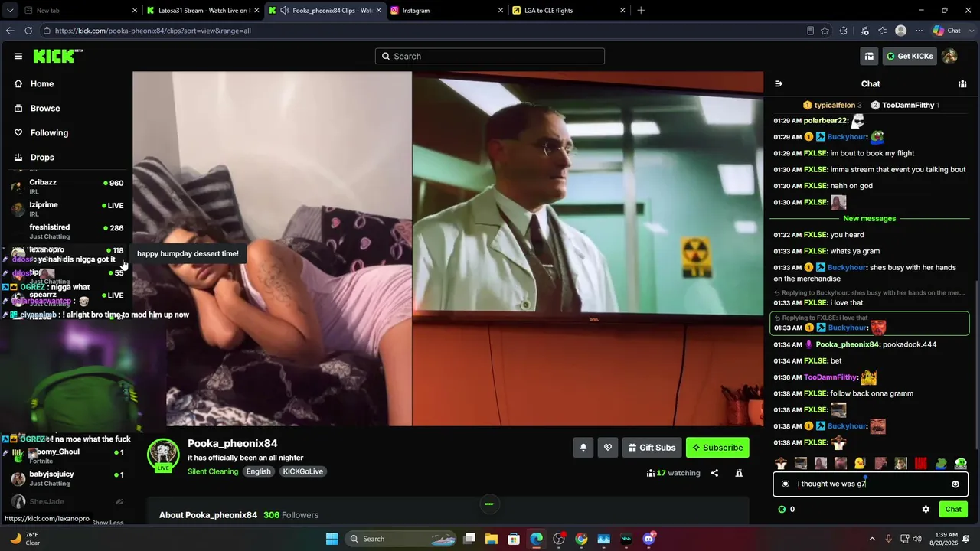The height and width of the screenshot is (551, 980).
Task: Insert the red text emote
Action: pyautogui.click(x=920, y=463)
